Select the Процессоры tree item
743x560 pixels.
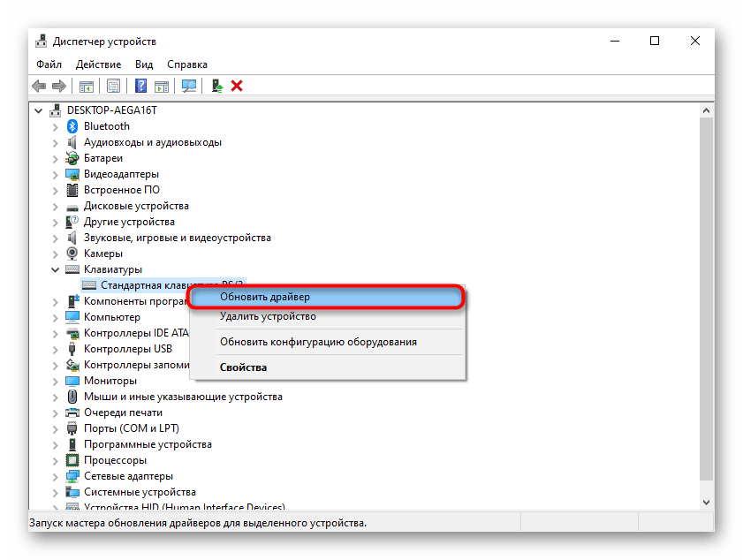(115, 460)
